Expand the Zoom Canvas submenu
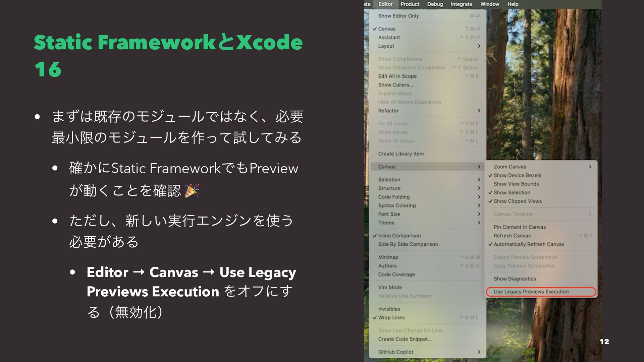Viewport: 644px width, 362px height. pyautogui.click(x=541, y=167)
